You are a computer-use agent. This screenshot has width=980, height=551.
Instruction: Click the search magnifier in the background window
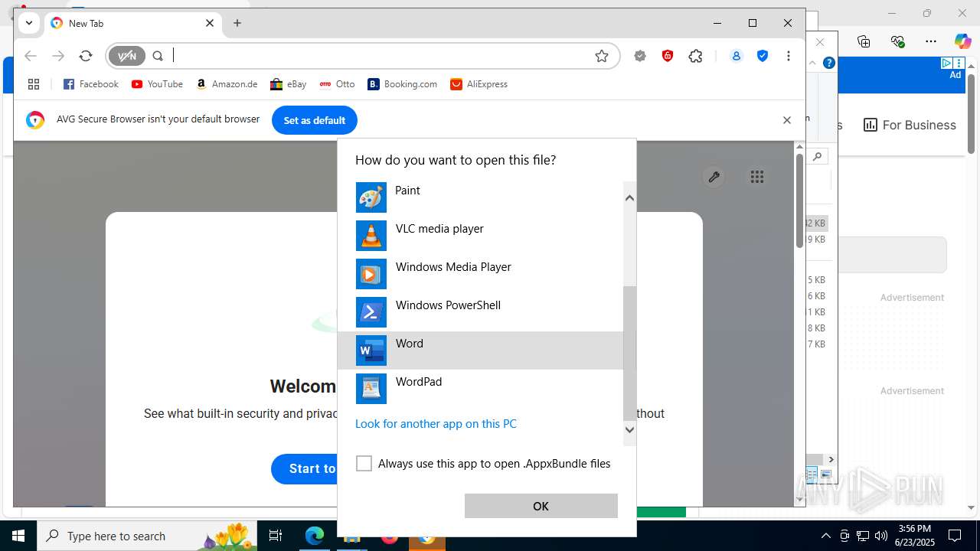(x=818, y=156)
